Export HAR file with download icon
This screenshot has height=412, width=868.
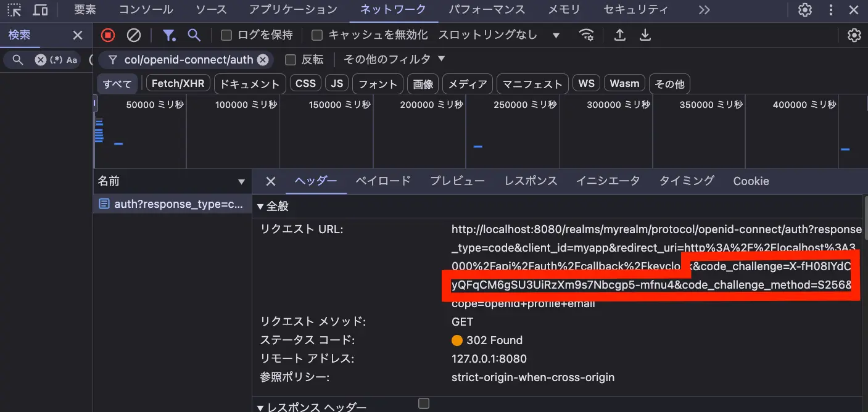[645, 35]
